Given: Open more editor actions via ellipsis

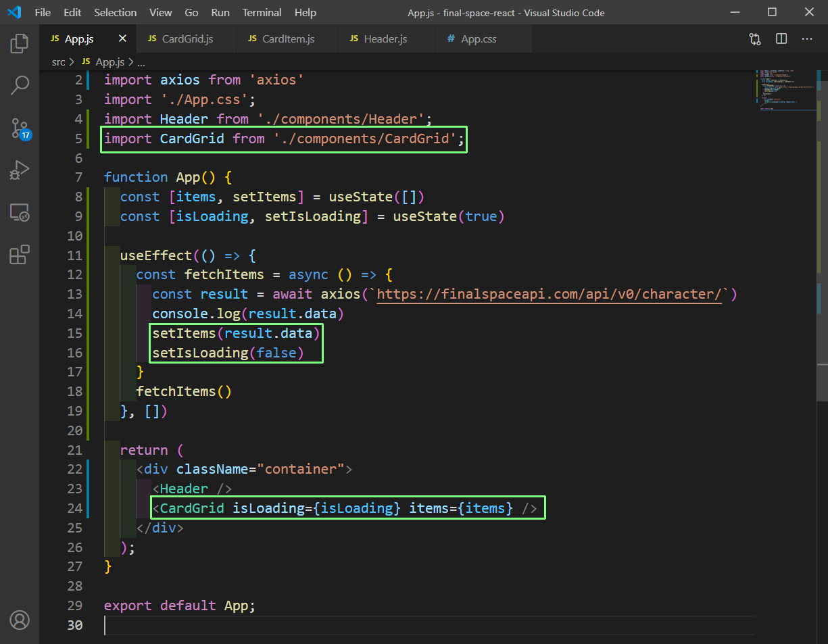Looking at the screenshot, I should click(x=807, y=39).
